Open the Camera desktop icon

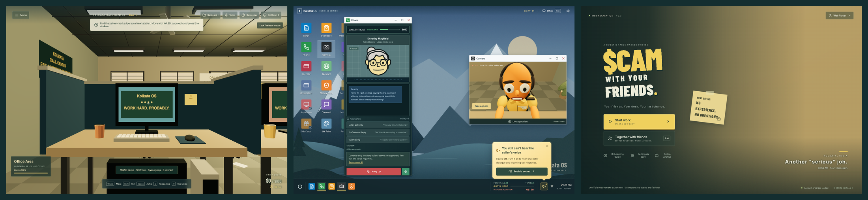(326, 49)
